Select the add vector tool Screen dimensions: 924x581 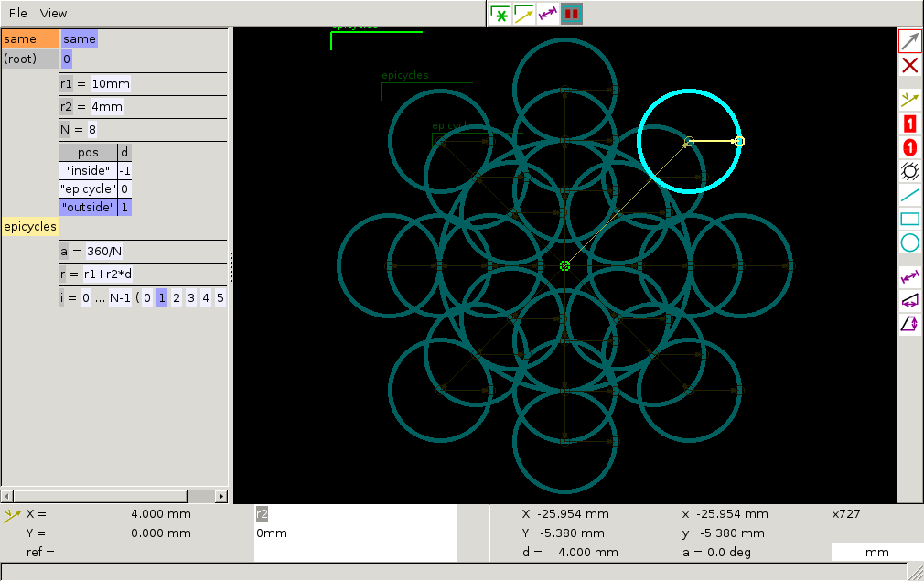click(910, 100)
